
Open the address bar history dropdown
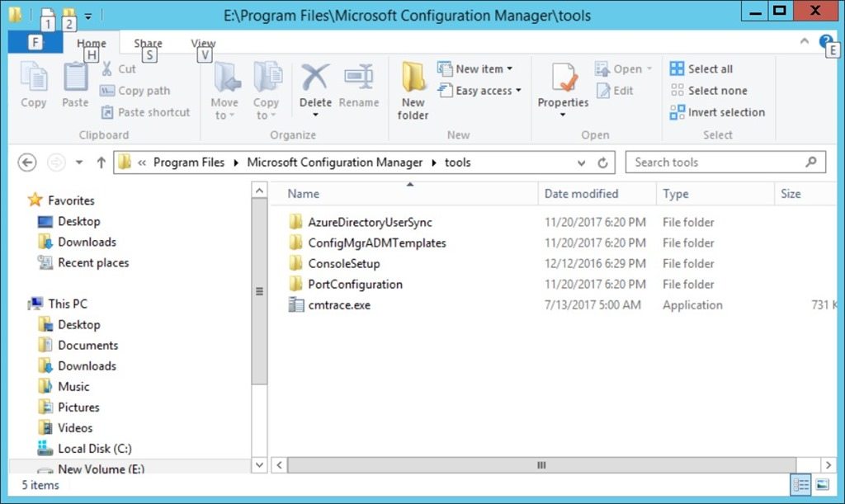(581, 163)
